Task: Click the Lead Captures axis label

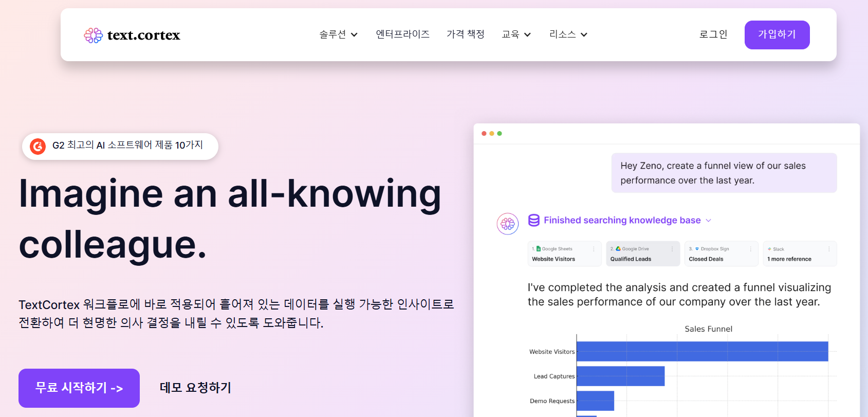Action: 554,376
